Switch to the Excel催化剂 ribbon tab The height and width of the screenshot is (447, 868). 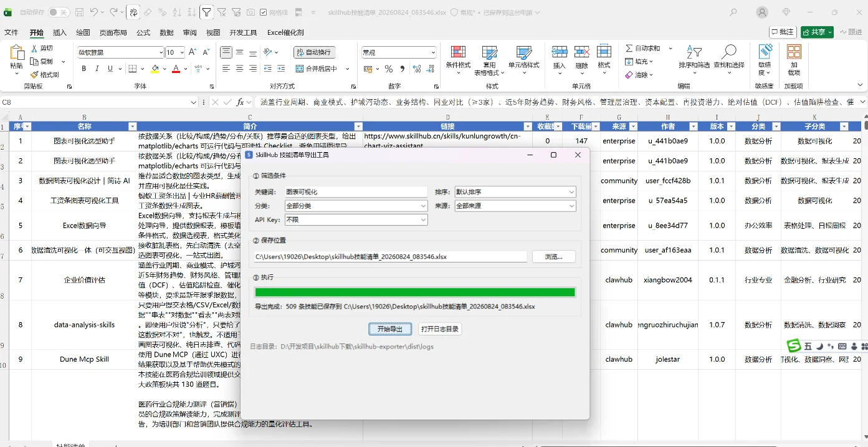[x=285, y=32]
